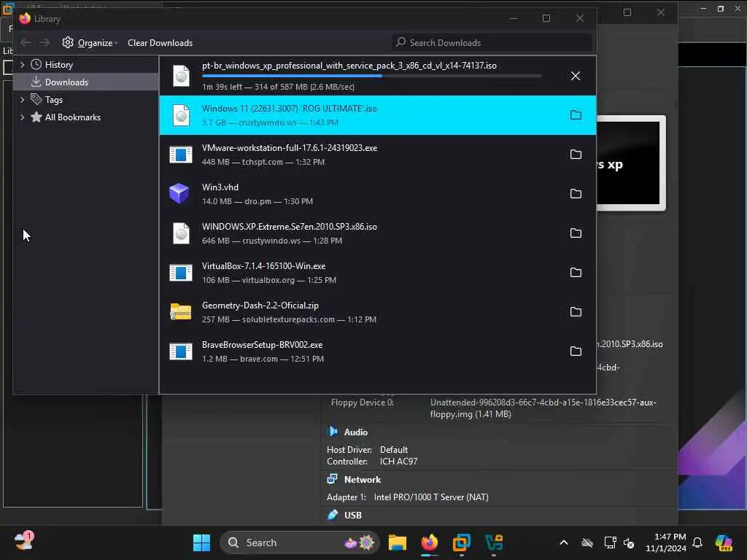Click the muted volume icon in the tray

[629, 542]
